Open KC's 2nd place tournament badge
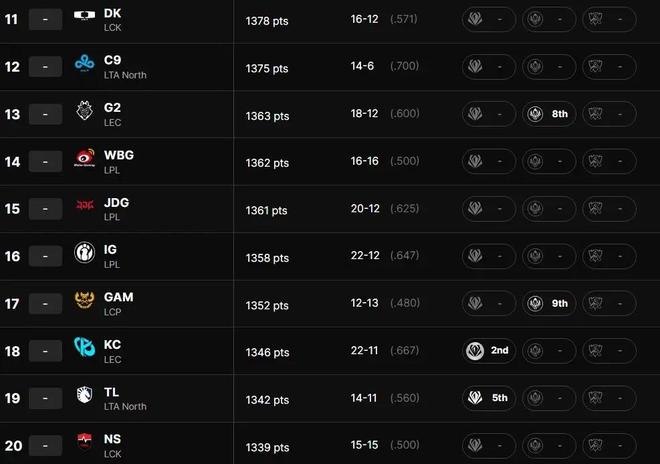The width and height of the screenshot is (660, 464). click(x=489, y=350)
